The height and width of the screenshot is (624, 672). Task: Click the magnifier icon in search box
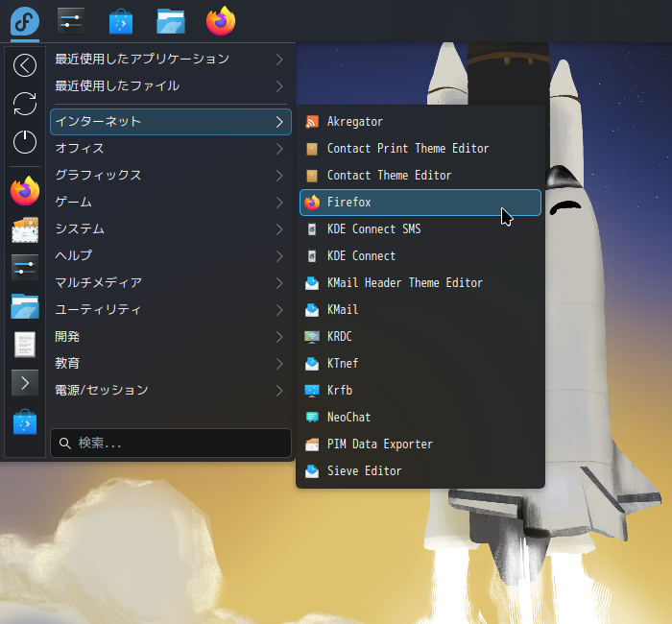tap(64, 444)
